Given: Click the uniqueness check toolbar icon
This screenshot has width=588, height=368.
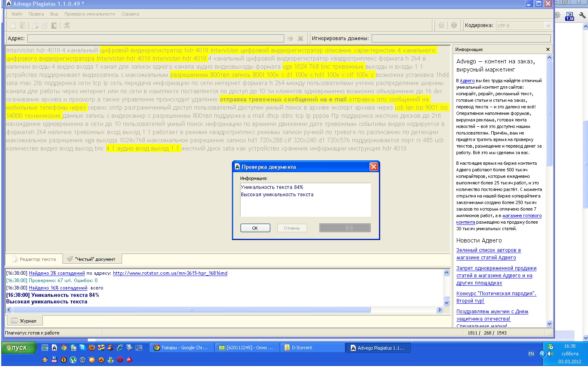Looking at the screenshot, I should point(67,25).
